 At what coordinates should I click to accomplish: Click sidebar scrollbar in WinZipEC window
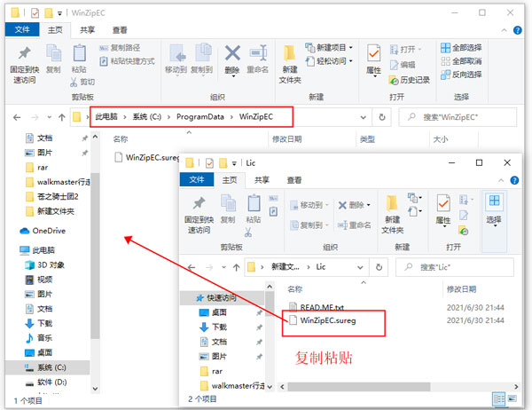[96, 256]
